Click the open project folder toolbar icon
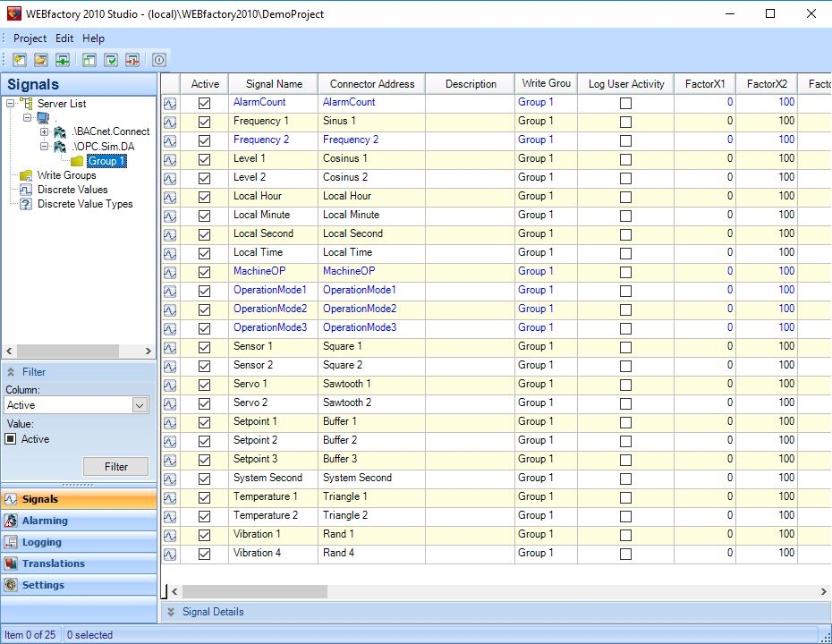 [41, 60]
